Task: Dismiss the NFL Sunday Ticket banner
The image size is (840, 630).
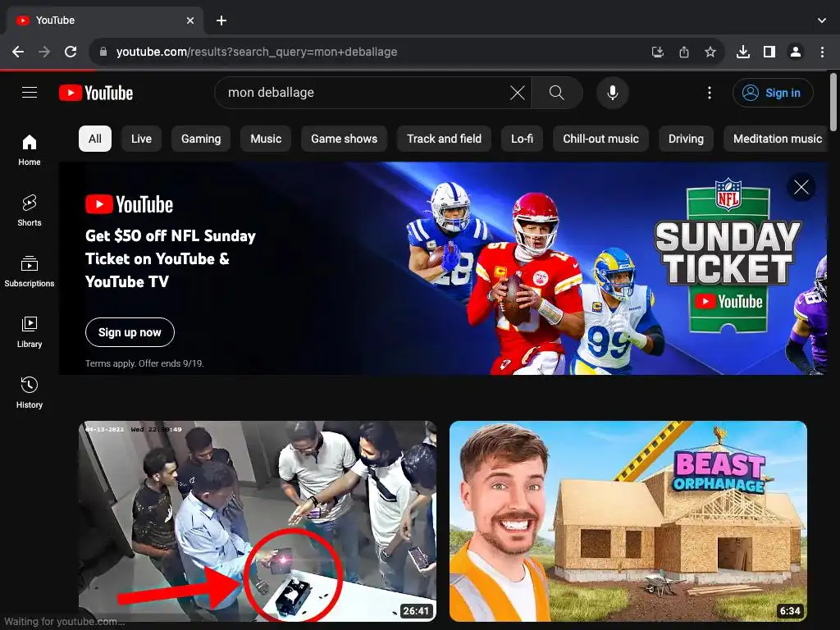Action: 801,187
